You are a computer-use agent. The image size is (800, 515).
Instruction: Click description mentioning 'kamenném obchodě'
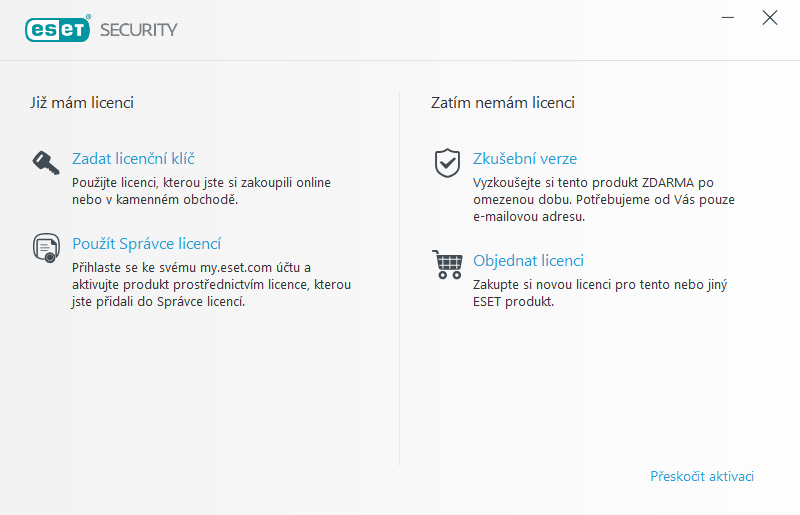pos(200,191)
